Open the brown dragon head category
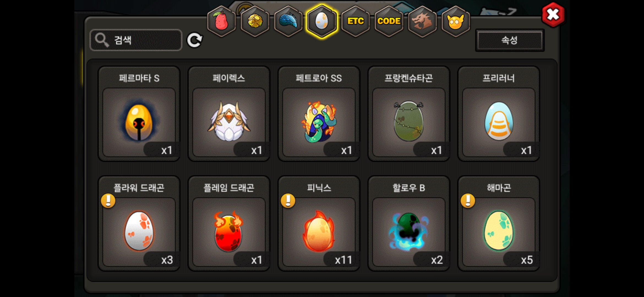Viewport: 644px width, 297px height. point(422,21)
